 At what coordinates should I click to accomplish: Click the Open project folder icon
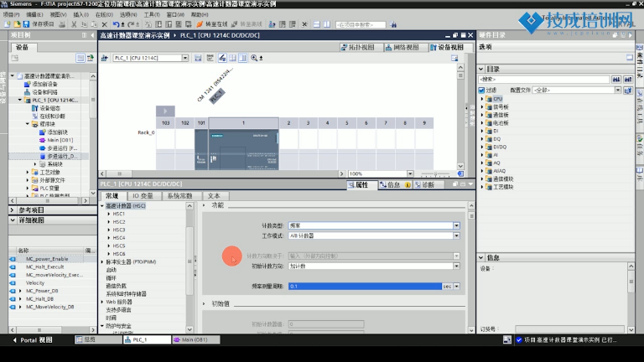(x=17, y=24)
